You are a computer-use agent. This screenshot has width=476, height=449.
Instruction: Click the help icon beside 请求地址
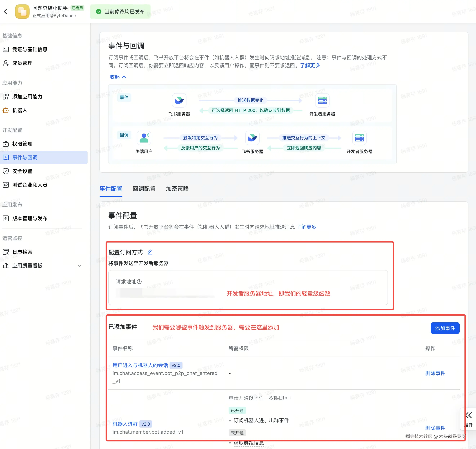(139, 282)
